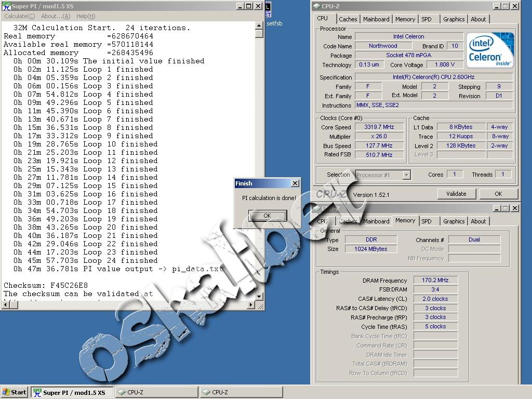Click the Package Socket 478 mPGA field
532x399 pixels.
[409, 55]
